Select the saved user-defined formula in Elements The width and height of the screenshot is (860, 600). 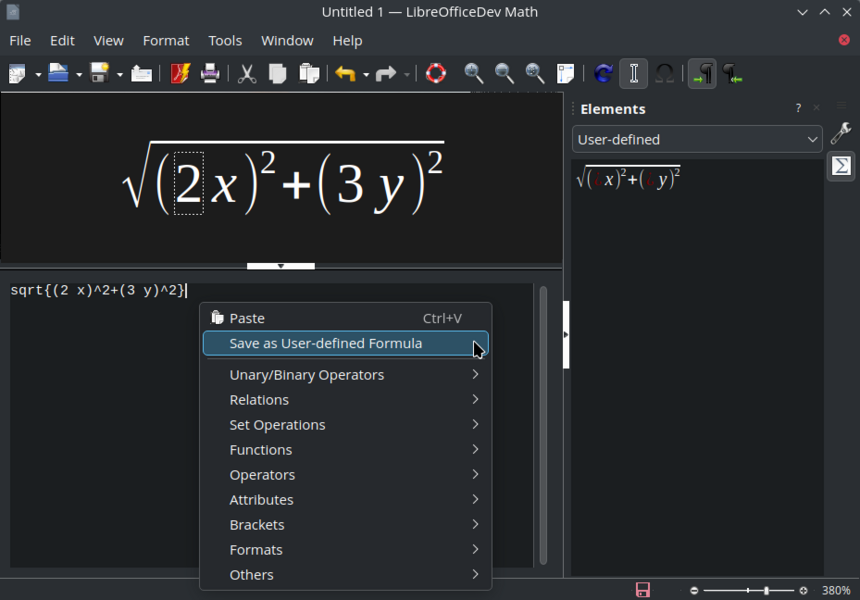coord(628,179)
